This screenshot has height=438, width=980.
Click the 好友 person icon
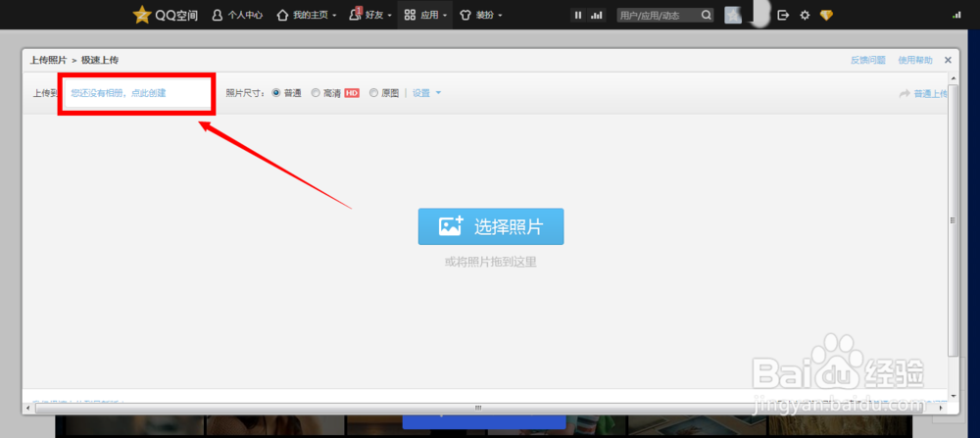pos(355,15)
